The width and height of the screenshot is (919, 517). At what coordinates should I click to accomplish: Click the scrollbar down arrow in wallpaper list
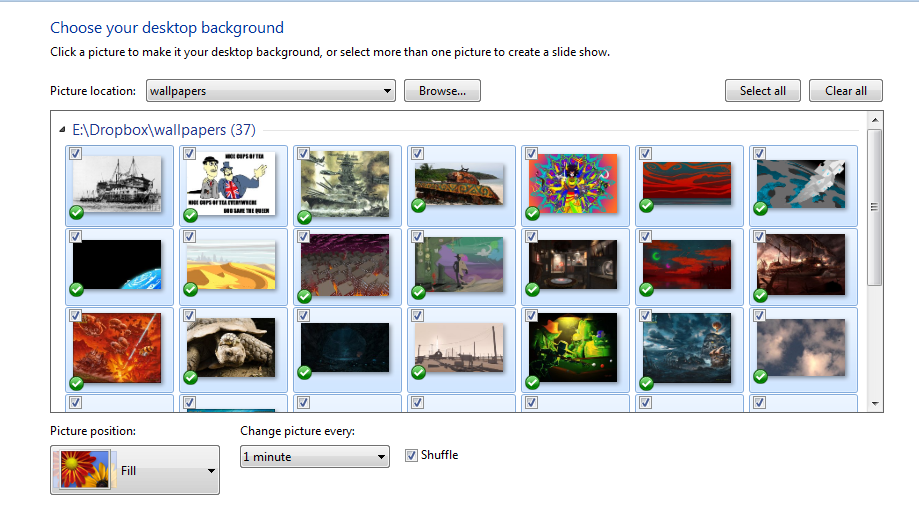pyautogui.click(x=875, y=404)
